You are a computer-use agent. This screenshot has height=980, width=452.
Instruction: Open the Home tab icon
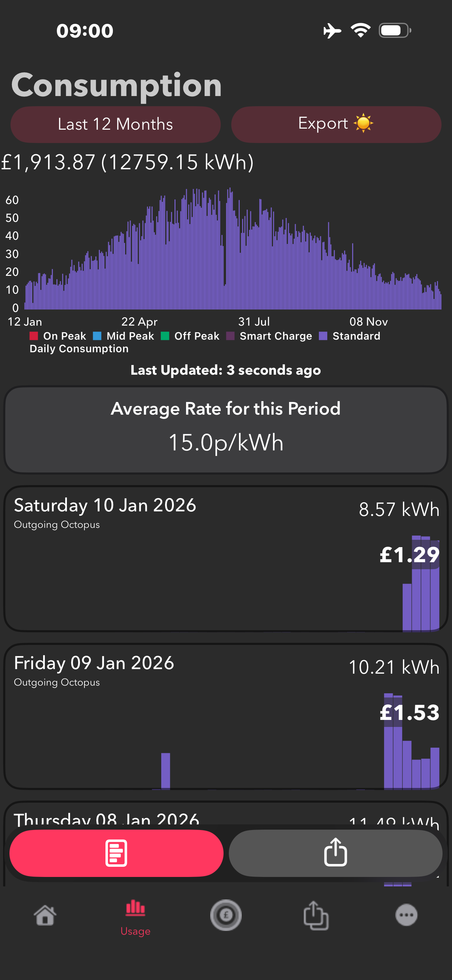point(45,915)
